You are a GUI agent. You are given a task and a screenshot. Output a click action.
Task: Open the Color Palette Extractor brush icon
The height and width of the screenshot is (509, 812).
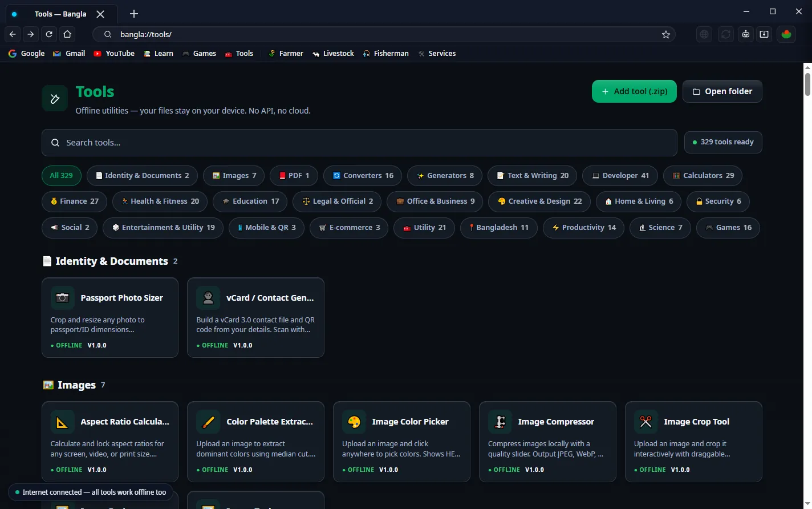208,422
